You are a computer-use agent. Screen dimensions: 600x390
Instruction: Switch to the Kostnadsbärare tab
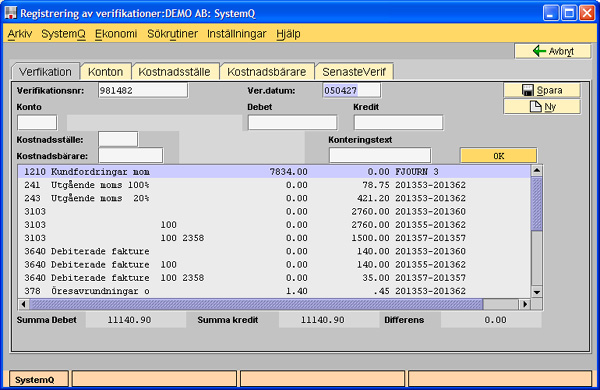pos(267,72)
